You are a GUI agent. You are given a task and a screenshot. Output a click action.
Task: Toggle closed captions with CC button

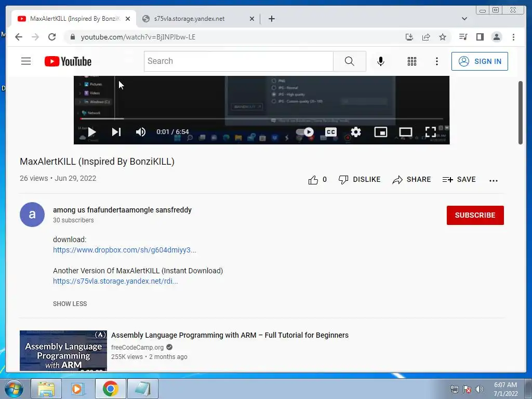tap(331, 131)
